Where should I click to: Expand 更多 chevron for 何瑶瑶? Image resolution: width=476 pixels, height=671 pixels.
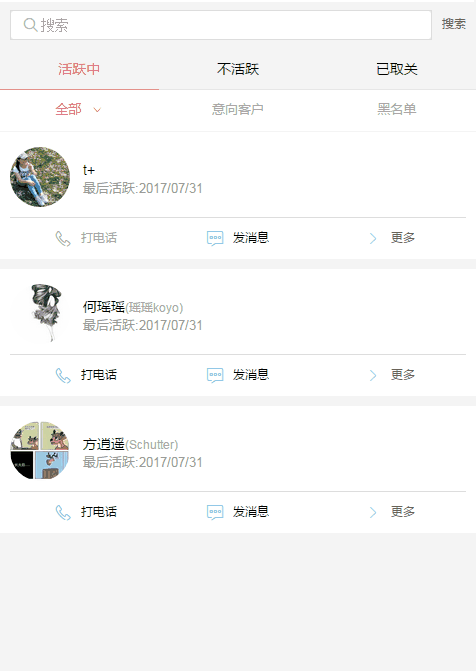(x=373, y=375)
